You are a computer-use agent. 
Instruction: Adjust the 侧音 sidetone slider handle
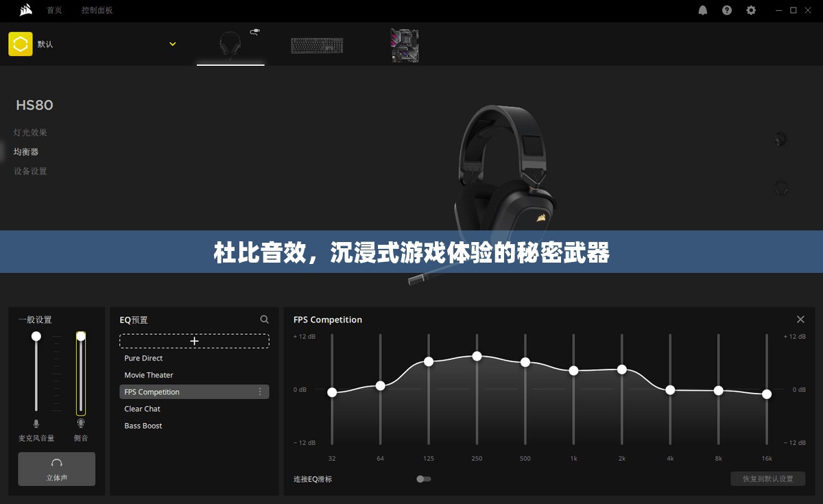click(81, 336)
